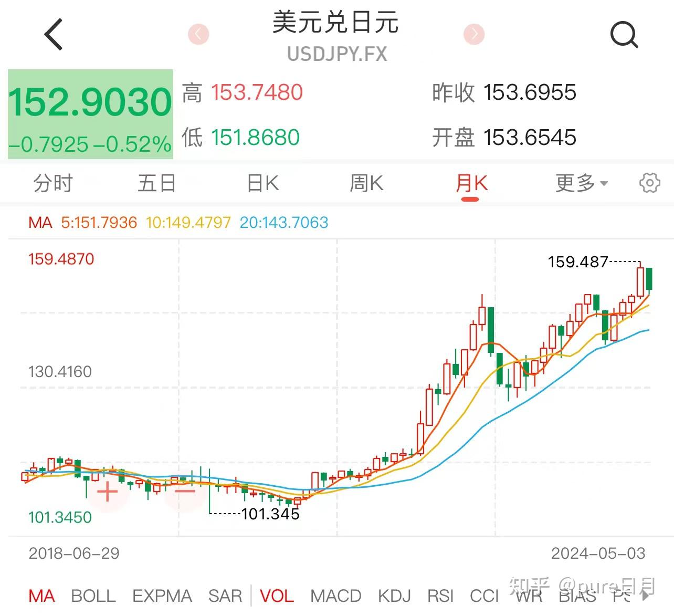The height and width of the screenshot is (616, 674).
Task: Tap high value 153.7480
Action: (257, 92)
